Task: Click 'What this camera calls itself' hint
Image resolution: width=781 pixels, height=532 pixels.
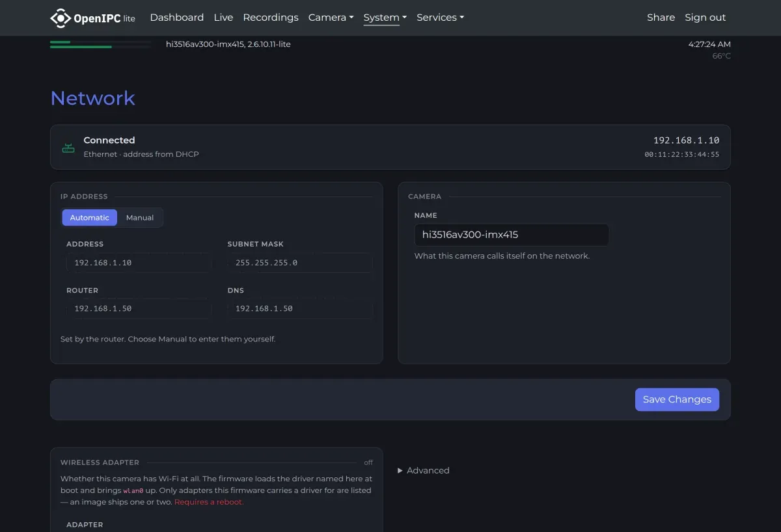Action: pos(502,256)
